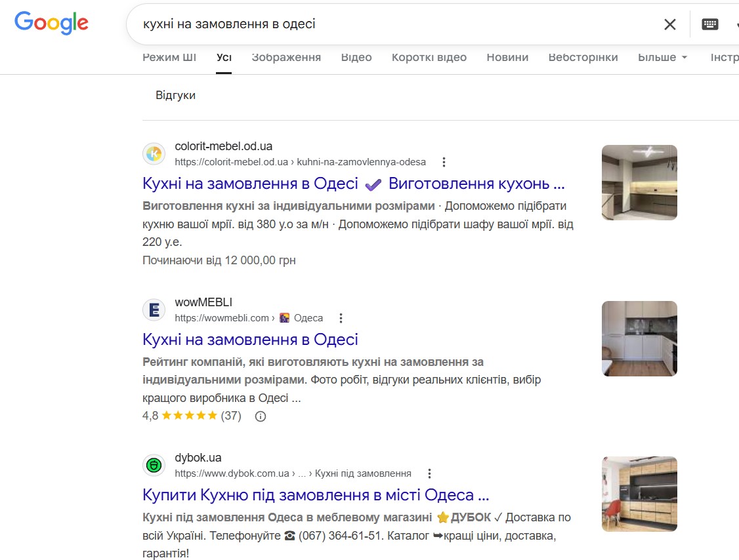
Task: Open the colorit-mebel Кухні на замовлення link
Action: pos(354,183)
